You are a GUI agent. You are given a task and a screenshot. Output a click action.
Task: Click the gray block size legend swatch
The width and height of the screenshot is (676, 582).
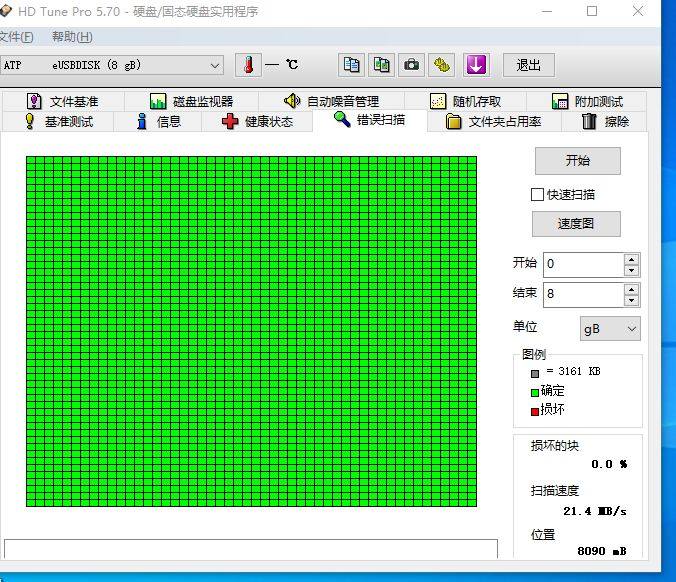535,373
